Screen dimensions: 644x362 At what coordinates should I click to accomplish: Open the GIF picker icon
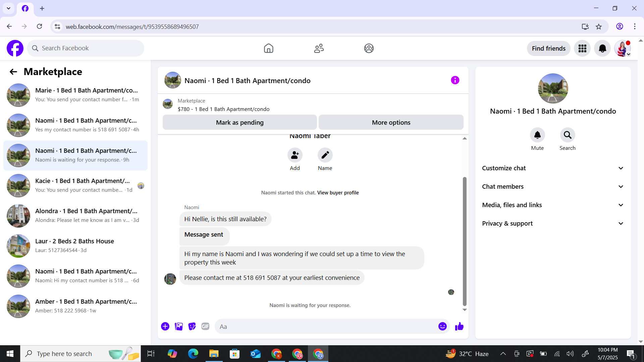tap(205, 326)
